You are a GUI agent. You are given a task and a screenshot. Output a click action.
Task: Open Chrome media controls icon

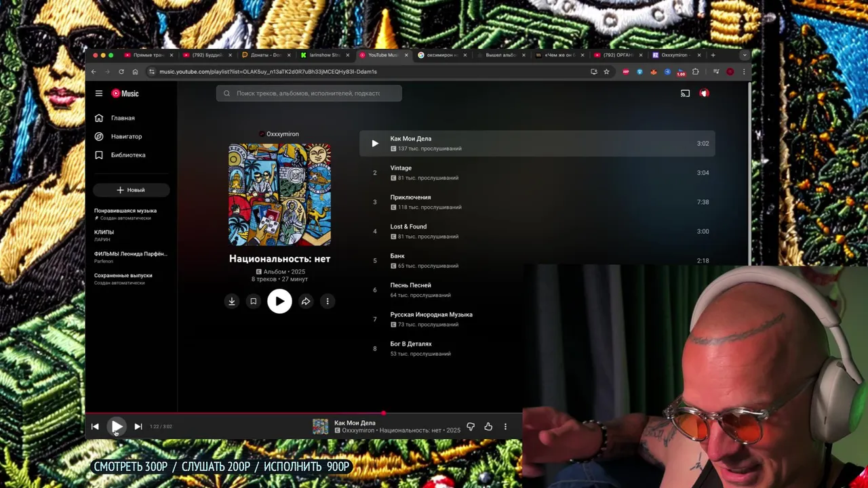click(x=716, y=72)
